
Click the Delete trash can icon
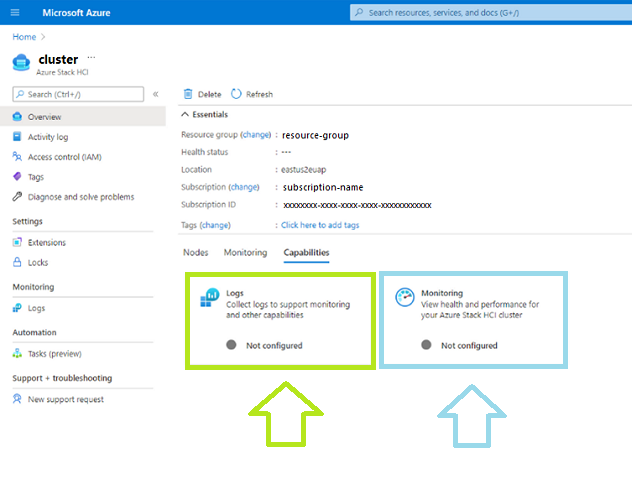click(188, 94)
